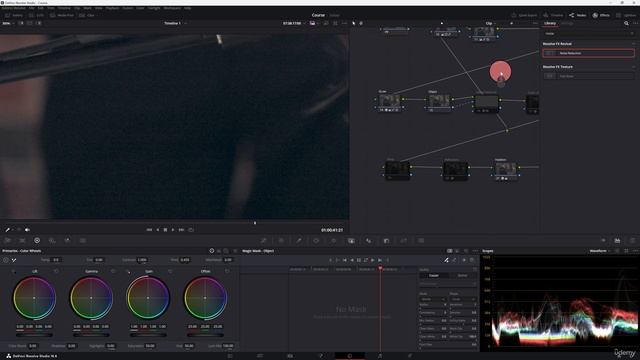Switch to the Library tab
Viewport: 640px width, 360px height.
[x=550, y=23]
